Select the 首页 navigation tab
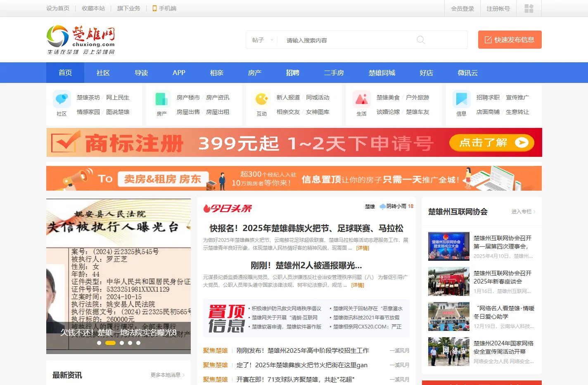588x385 pixels. click(x=65, y=73)
